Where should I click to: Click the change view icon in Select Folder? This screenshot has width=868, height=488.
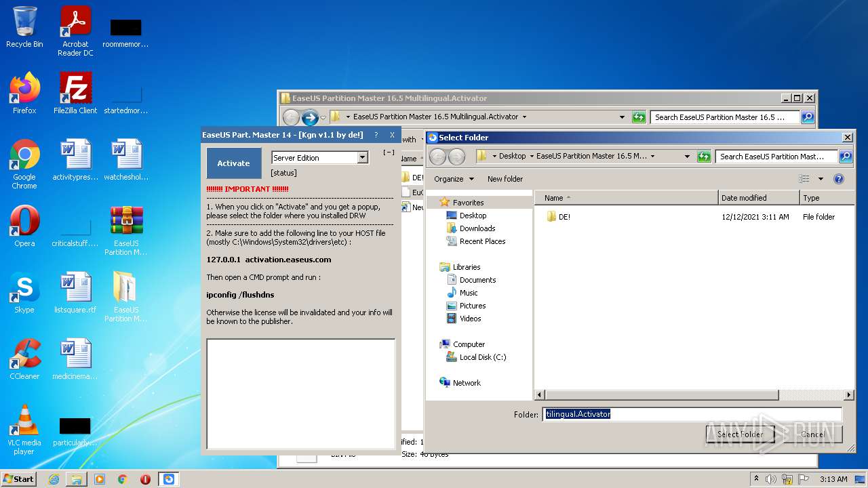coord(804,179)
